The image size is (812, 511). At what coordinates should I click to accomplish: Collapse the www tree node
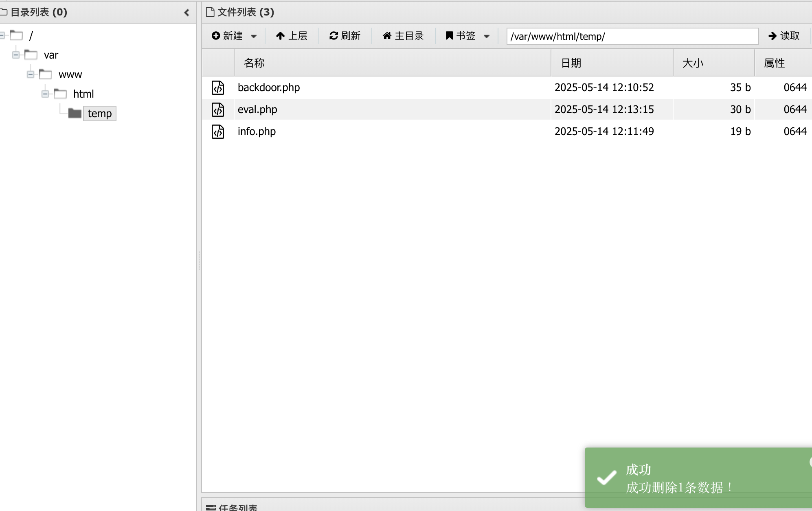click(31, 74)
